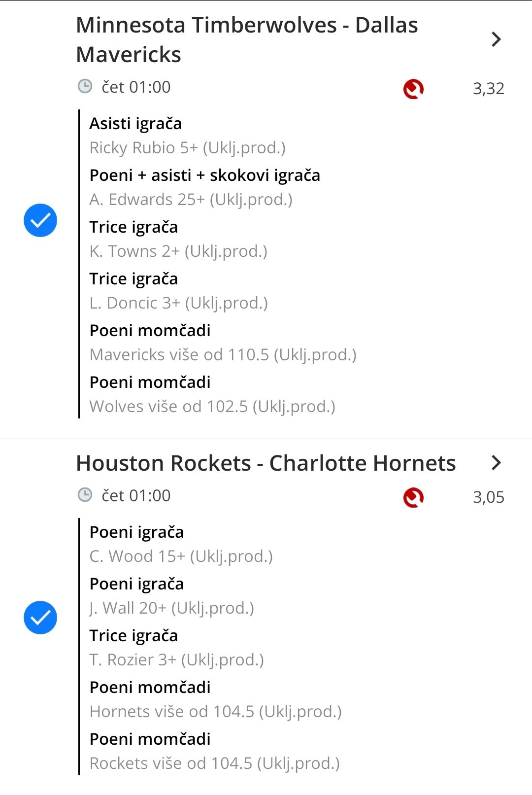Tap J. Wall 20+ points selection

click(172, 608)
